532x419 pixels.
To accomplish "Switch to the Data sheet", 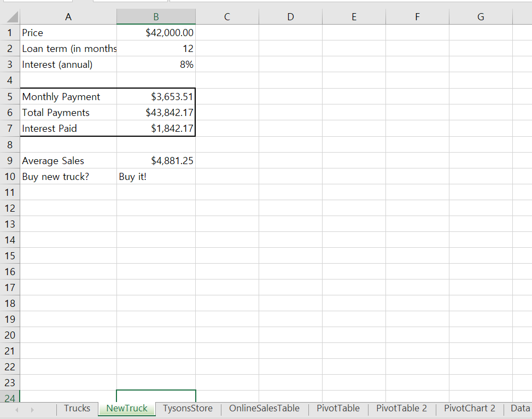I will click(520, 408).
